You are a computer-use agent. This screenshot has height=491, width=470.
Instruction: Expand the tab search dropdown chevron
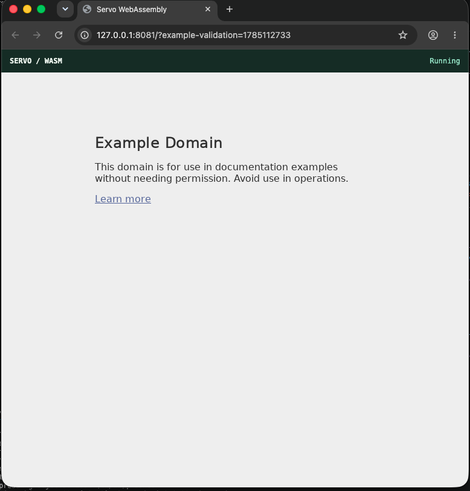pyautogui.click(x=65, y=9)
